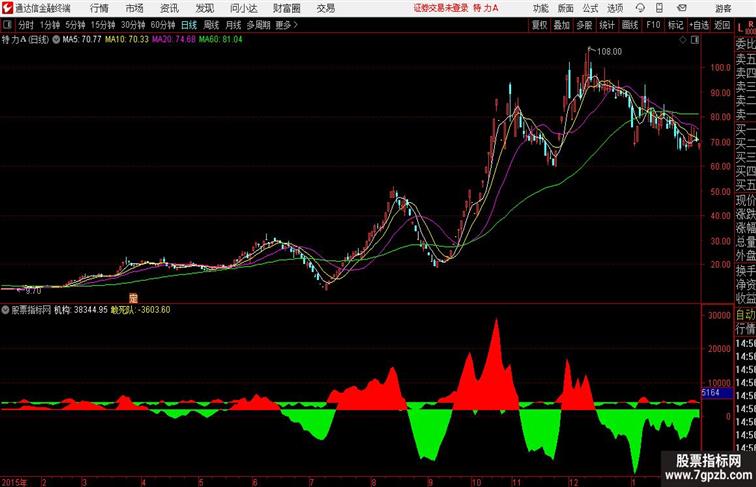Image resolution: width=756 pixels, height=487 pixels.
Task: Switch to the 60分钟 period tab
Action: tap(163, 25)
